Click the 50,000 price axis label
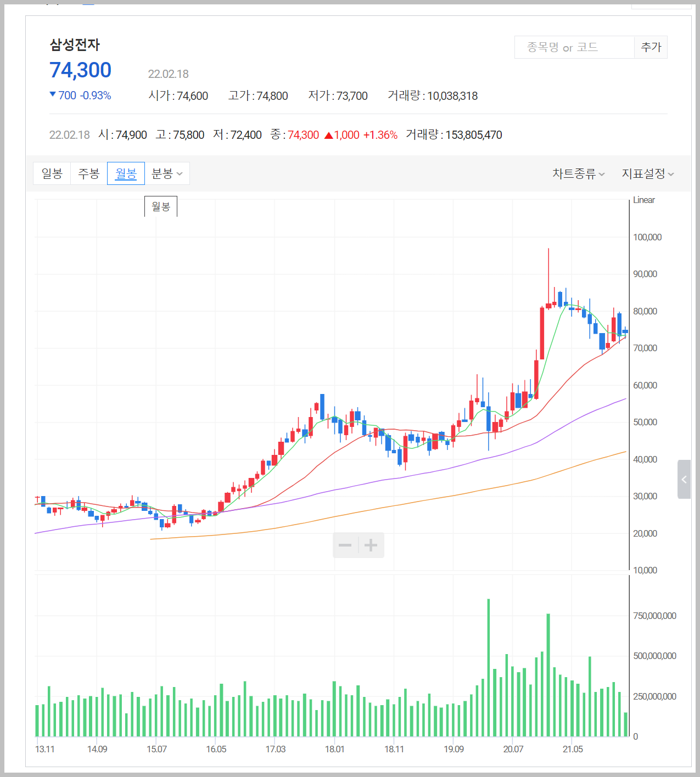The width and height of the screenshot is (700, 777). point(645,422)
